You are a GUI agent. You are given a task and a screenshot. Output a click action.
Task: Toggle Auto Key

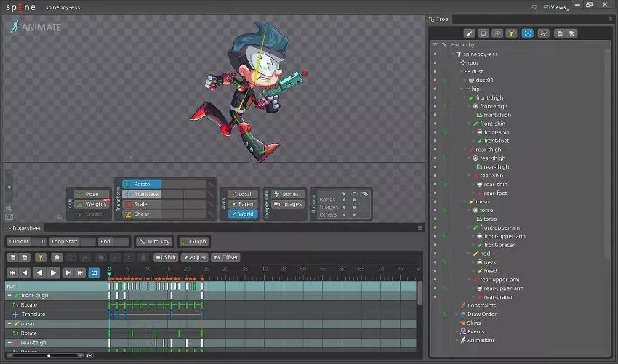click(154, 241)
